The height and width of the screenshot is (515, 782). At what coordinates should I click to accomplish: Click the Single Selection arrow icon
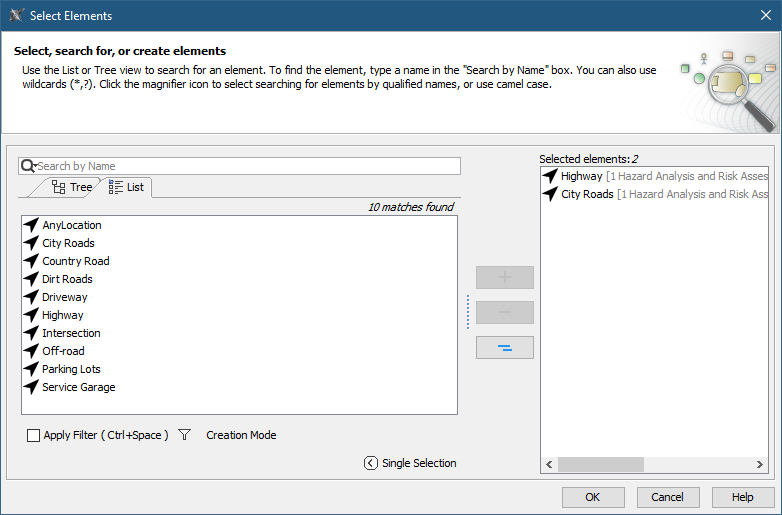pos(371,463)
